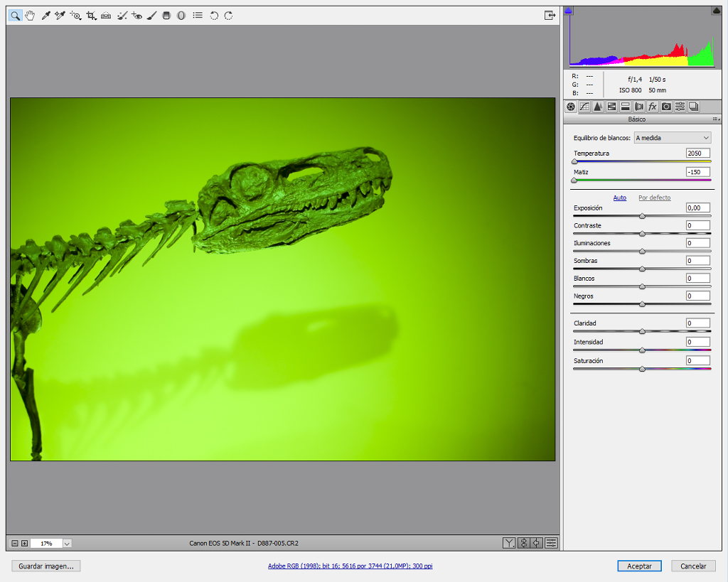Click the Guardar imagen button

coord(46,566)
